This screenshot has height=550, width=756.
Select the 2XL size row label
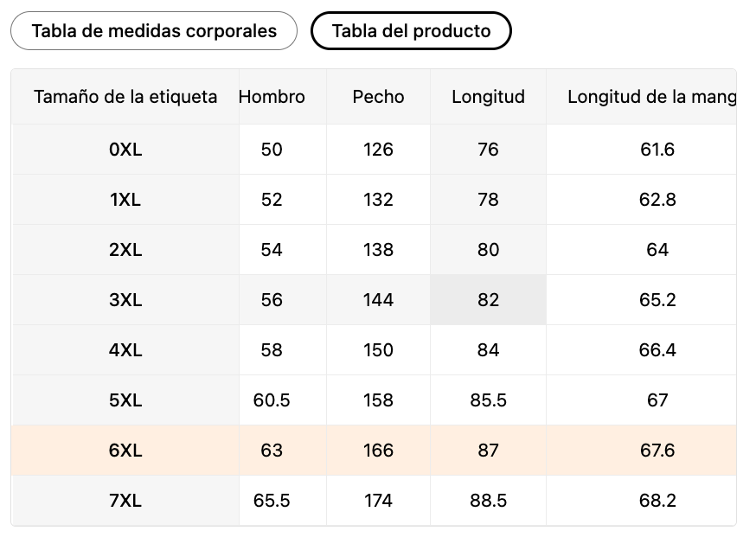[125, 250]
